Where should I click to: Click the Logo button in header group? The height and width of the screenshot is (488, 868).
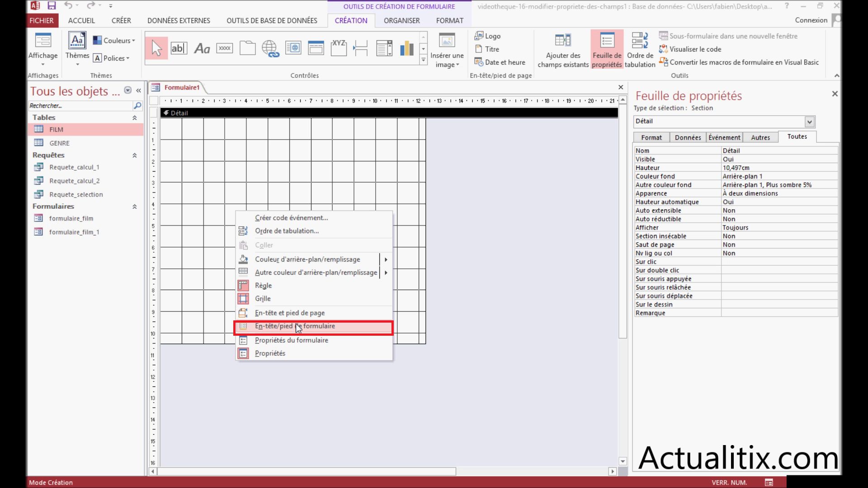(487, 36)
